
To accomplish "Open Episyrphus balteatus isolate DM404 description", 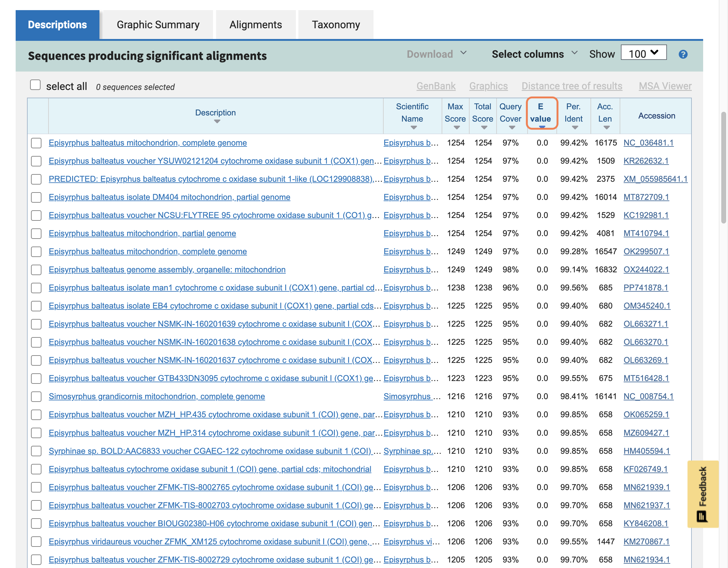I will [169, 197].
